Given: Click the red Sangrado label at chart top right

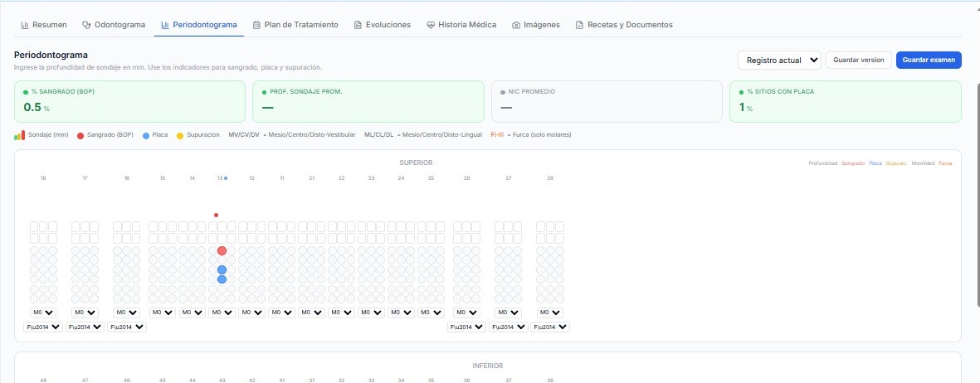Looking at the screenshot, I should pyautogui.click(x=853, y=163).
